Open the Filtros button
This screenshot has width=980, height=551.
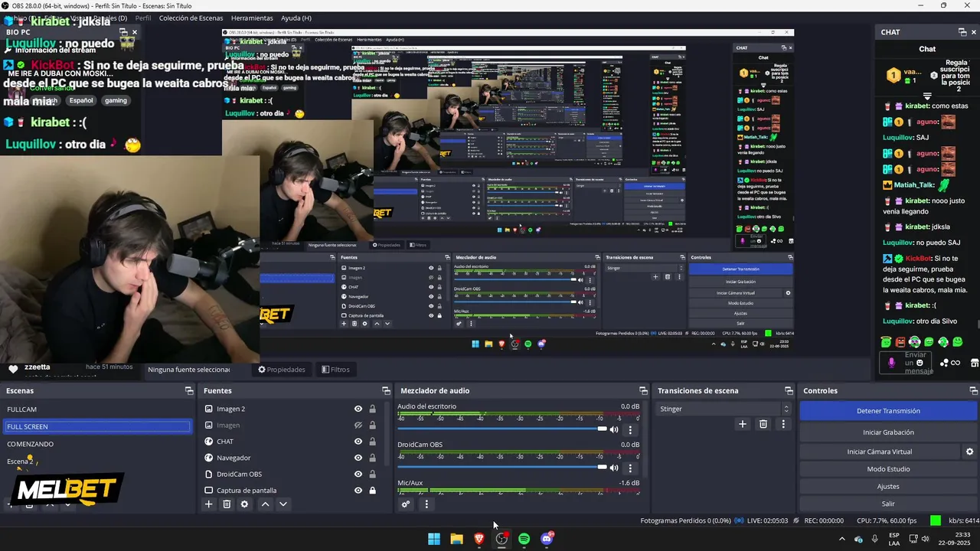335,370
